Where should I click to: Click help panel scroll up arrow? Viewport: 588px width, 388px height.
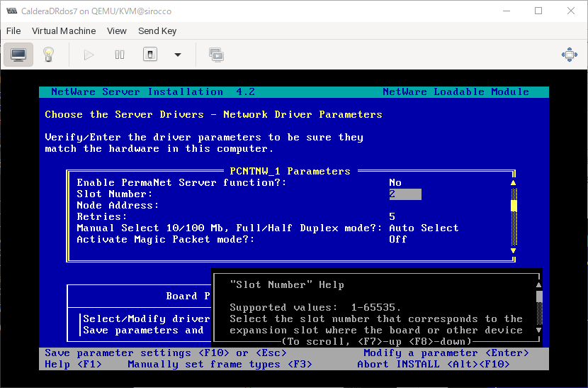(539, 285)
